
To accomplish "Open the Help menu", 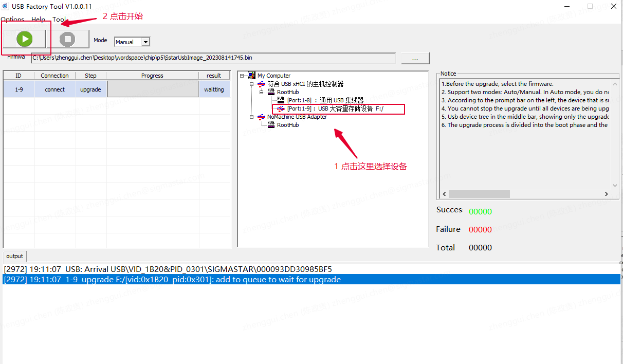I will click(39, 20).
